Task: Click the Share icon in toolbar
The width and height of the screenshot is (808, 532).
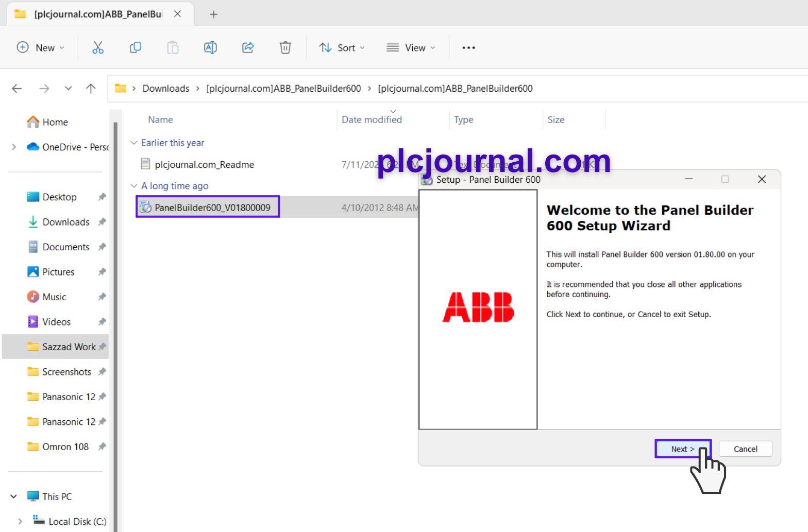Action: 248,47
